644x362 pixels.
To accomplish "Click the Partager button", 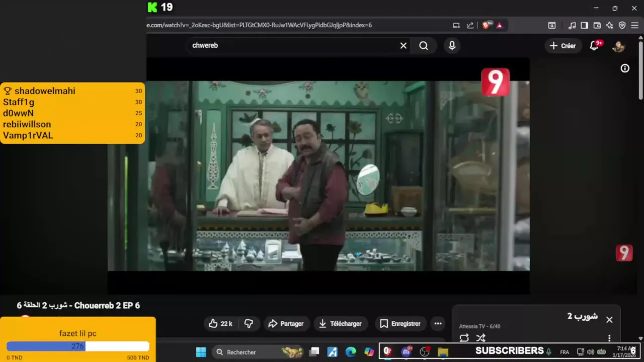I will tap(286, 324).
